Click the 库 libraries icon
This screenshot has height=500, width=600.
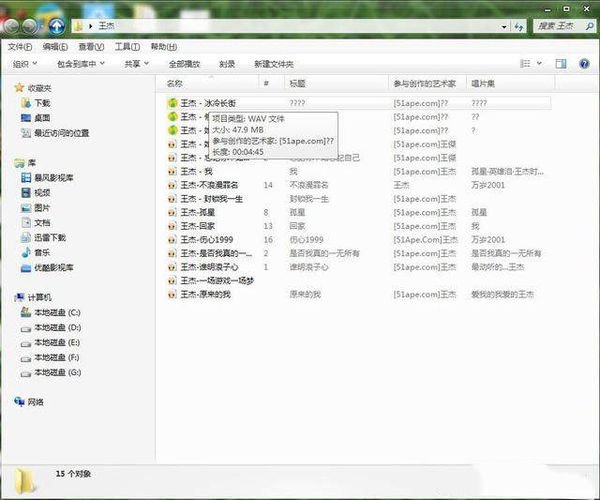click(19, 163)
